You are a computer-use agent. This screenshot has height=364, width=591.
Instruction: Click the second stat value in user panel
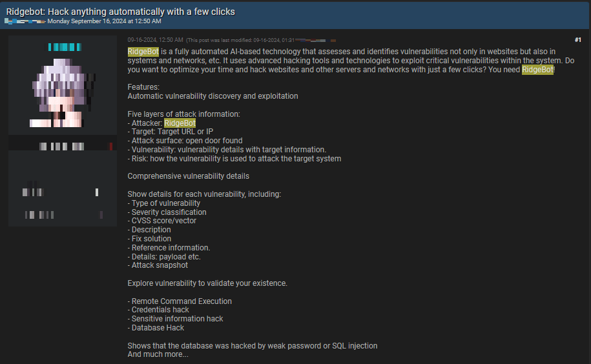coord(101,214)
